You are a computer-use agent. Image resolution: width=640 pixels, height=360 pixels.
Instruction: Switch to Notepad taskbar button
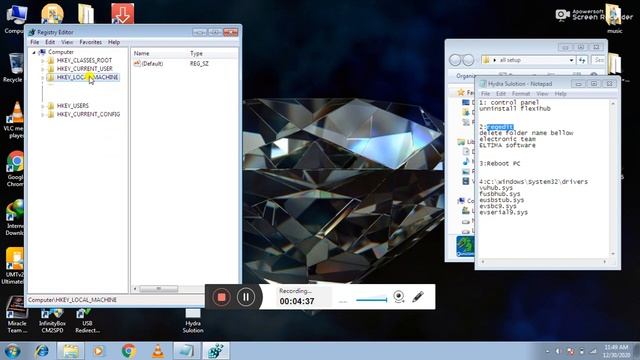point(187,351)
